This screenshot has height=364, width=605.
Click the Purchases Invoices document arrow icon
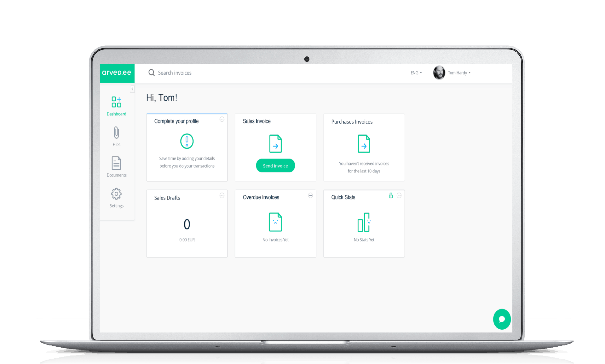(364, 144)
